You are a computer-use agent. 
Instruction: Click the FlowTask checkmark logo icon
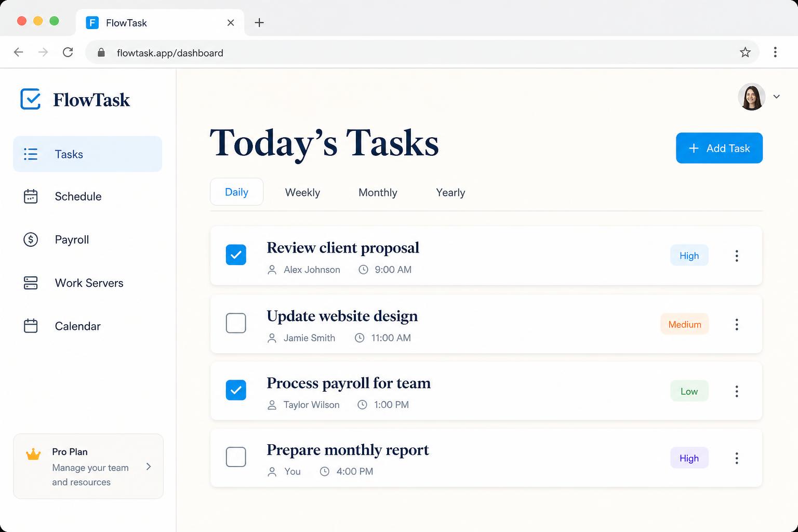tap(31, 99)
